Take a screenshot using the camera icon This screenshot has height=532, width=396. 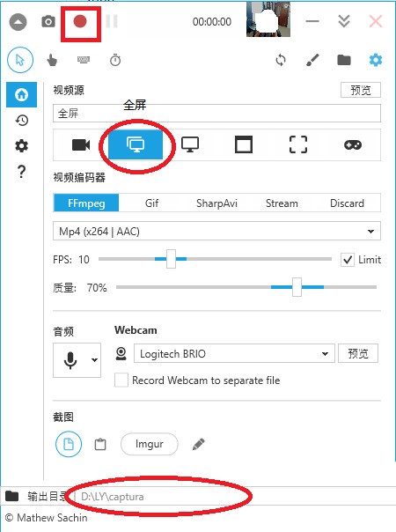(48, 22)
